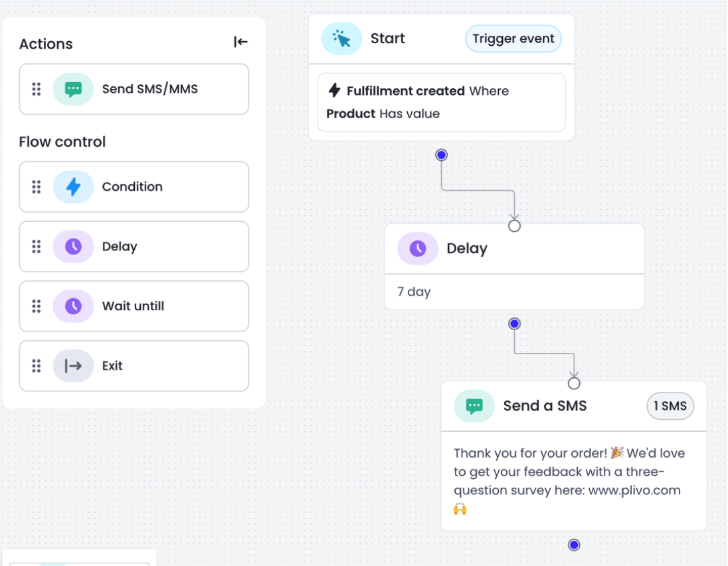
Task: Click the Send a SMS output connector dot
Action: click(x=575, y=545)
